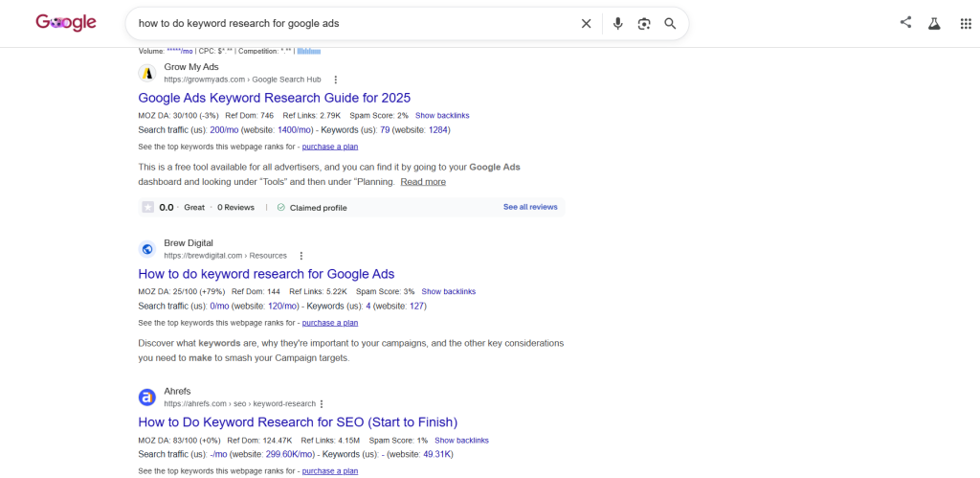Image resolution: width=980 pixels, height=478 pixels.
Task: Click website keywords 49.31K value
Action: [437, 454]
